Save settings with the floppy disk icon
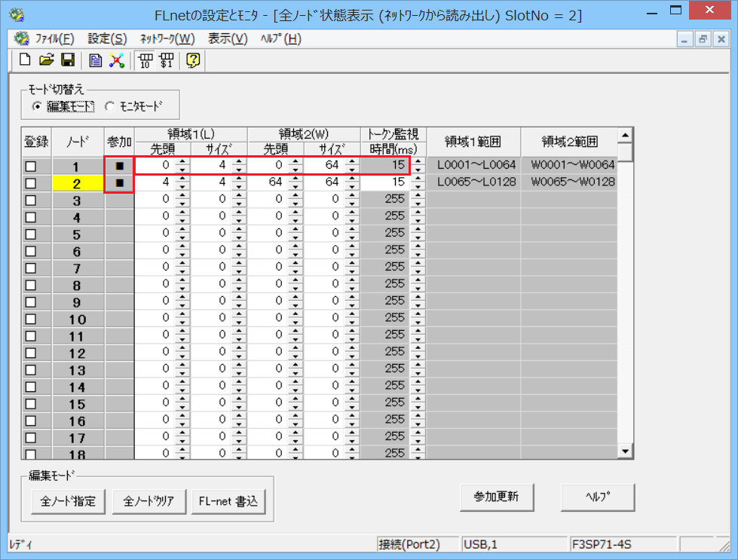Viewport: 738px width, 560px height. pos(67,61)
